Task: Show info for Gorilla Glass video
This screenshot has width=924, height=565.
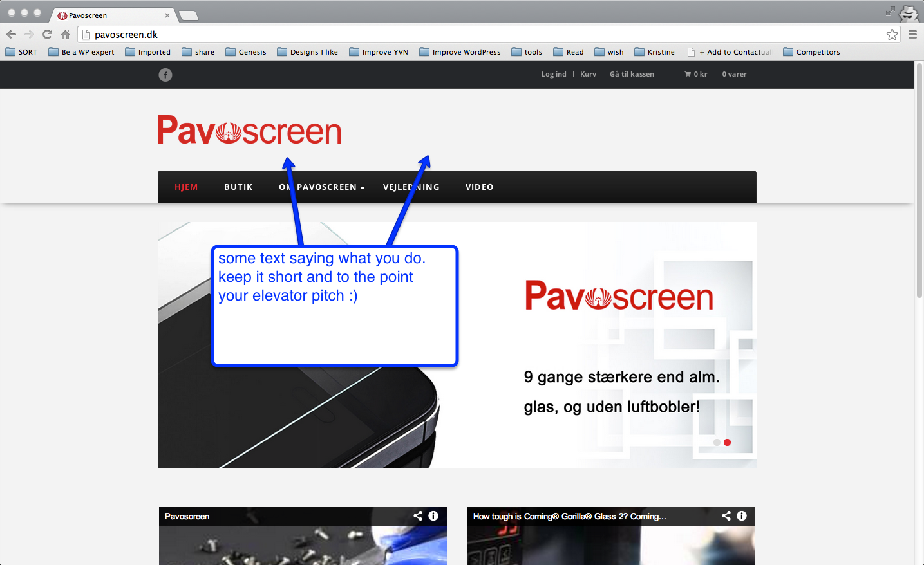Action: point(742,515)
